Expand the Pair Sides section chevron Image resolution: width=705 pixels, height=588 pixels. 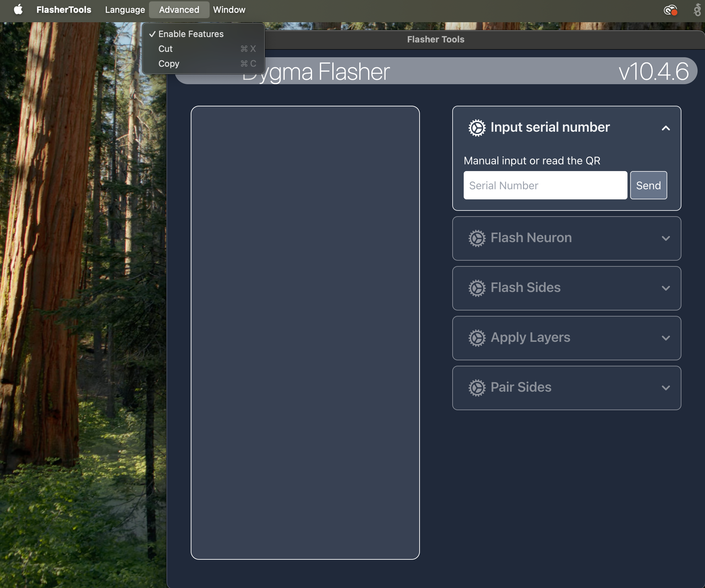[666, 388]
